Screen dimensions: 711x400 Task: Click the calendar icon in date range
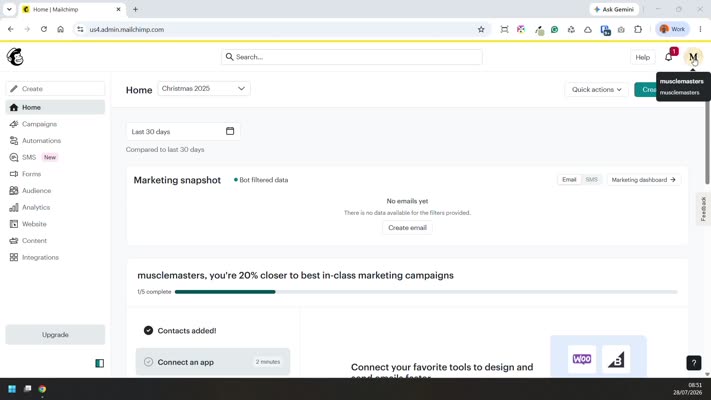pos(230,131)
